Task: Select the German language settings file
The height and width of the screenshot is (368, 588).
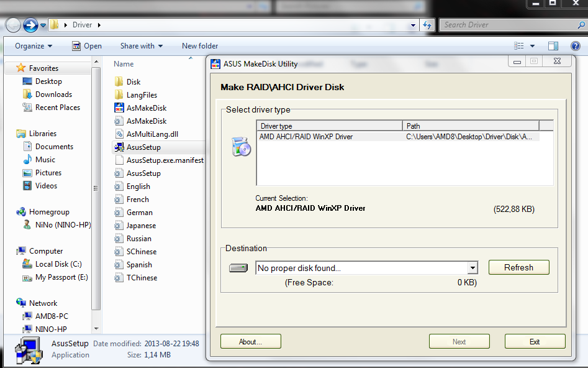Action: pyautogui.click(x=133, y=213)
